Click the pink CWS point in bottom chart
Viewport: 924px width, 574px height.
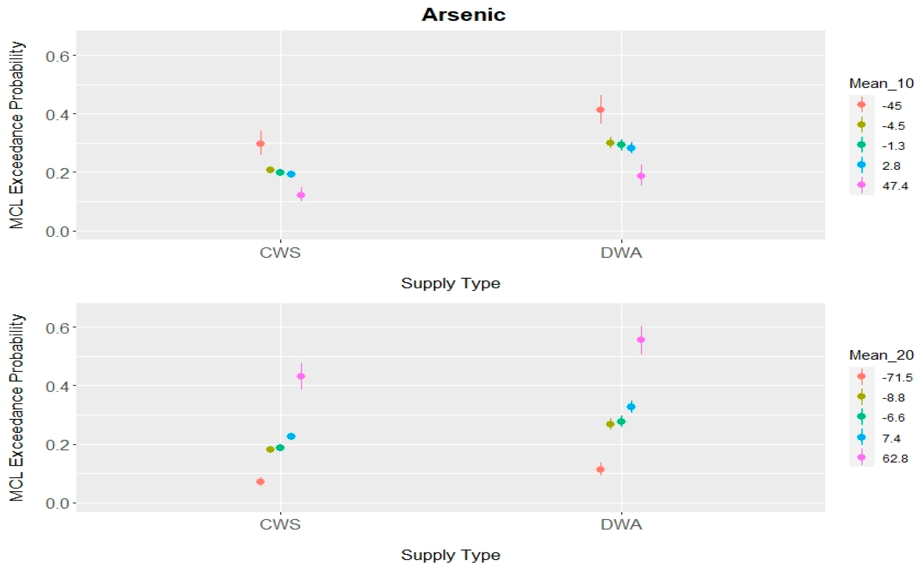(301, 376)
